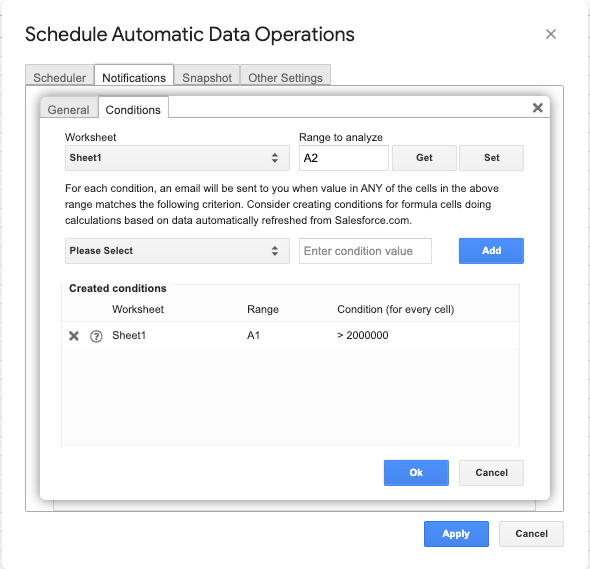Expand the Please Select condition dropdown
This screenshot has width=590, height=569.
(x=177, y=251)
